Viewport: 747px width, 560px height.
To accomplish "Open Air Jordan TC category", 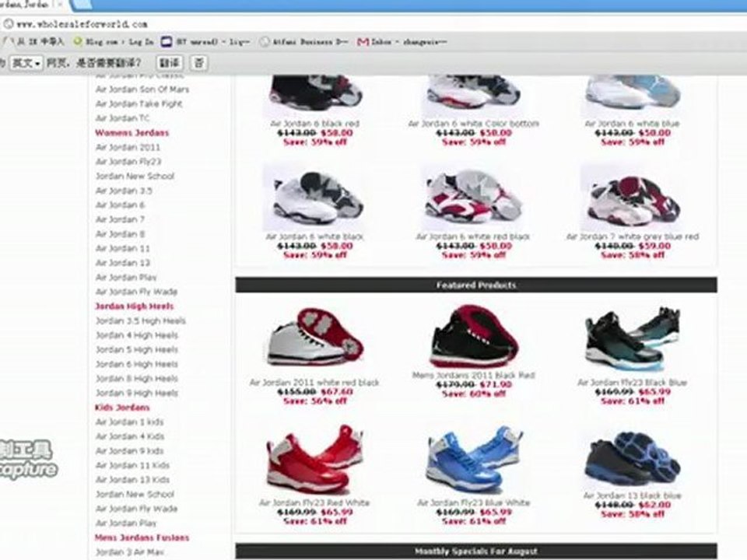I will point(122,118).
